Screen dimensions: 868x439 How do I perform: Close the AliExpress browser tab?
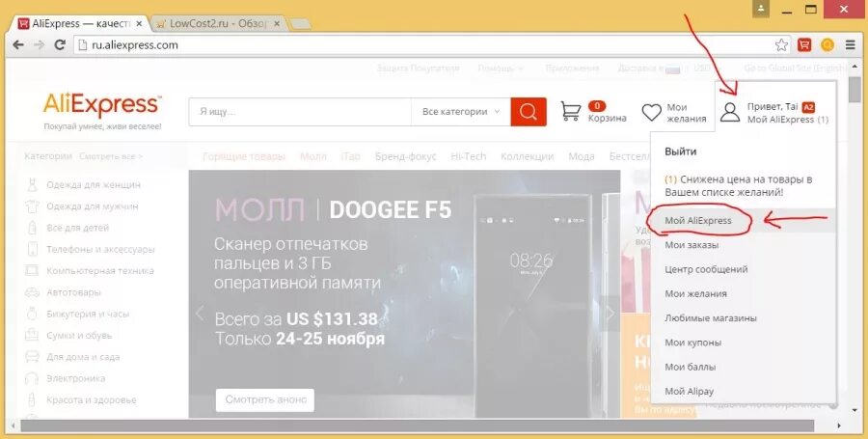pyautogui.click(x=139, y=24)
